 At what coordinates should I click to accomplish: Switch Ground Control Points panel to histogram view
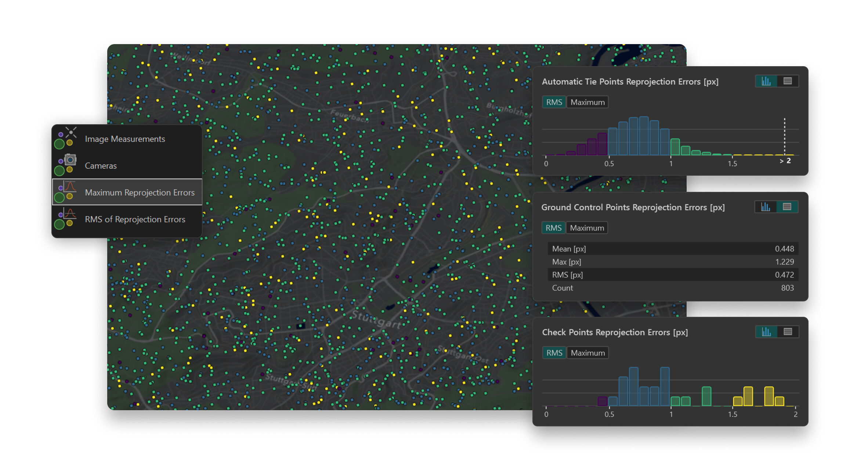point(765,207)
